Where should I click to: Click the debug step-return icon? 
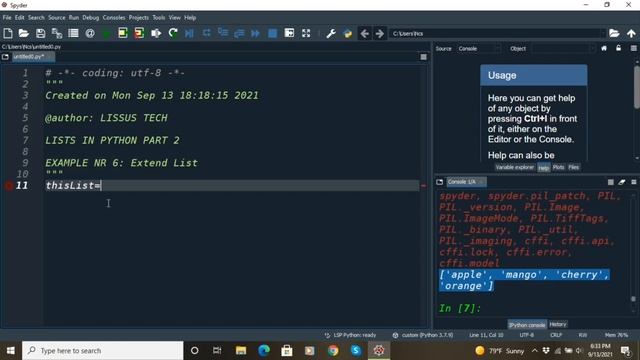click(x=239, y=33)
